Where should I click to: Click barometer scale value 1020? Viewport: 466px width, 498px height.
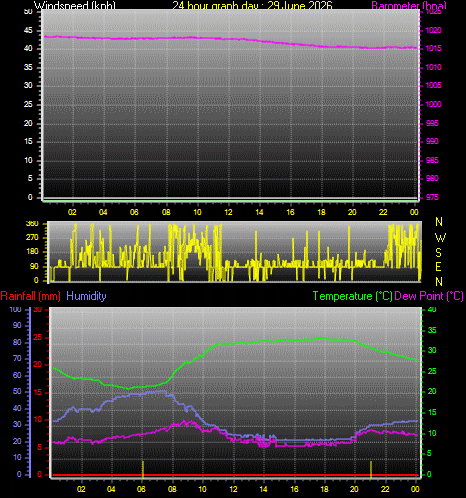[433, 30]
